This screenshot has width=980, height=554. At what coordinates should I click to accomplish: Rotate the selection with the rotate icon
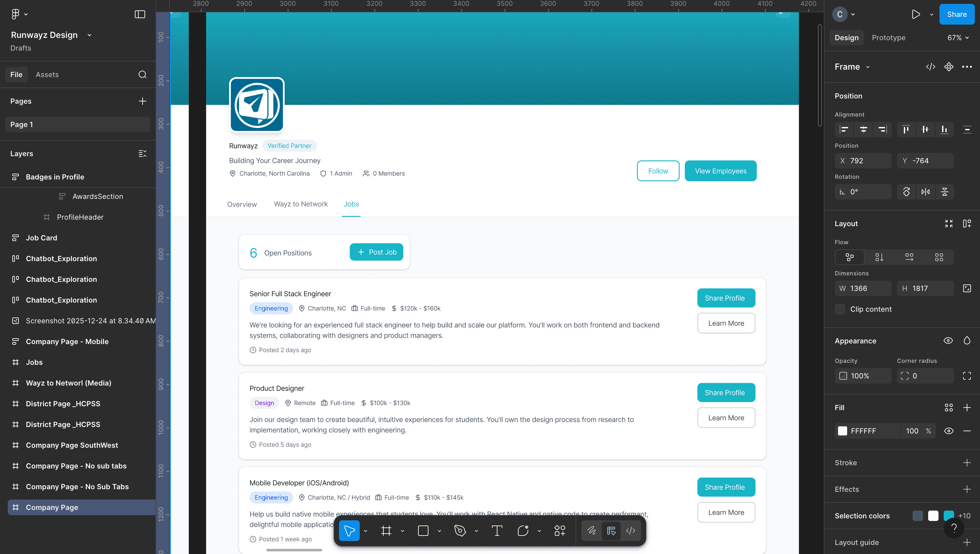click(x=906, y=192)
